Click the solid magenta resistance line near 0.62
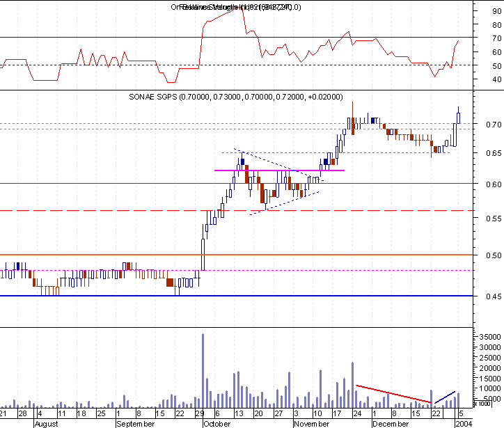 coord(280,171)
